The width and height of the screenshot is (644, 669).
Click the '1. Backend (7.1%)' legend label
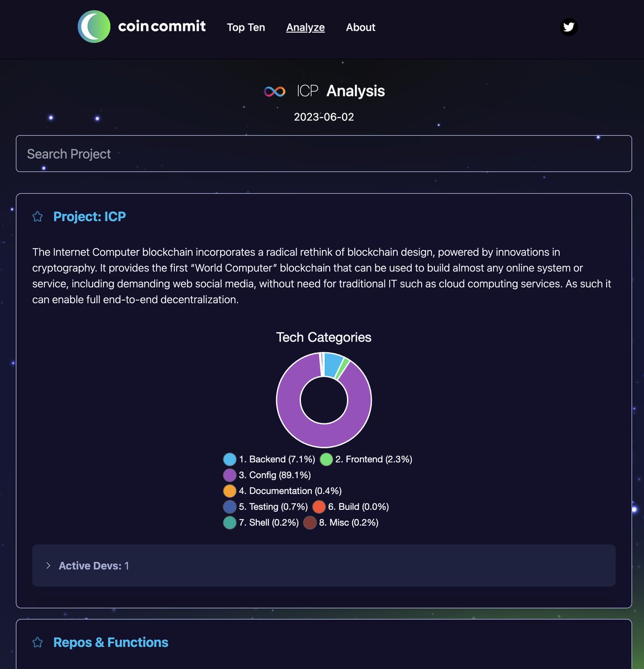coord(277,459)
